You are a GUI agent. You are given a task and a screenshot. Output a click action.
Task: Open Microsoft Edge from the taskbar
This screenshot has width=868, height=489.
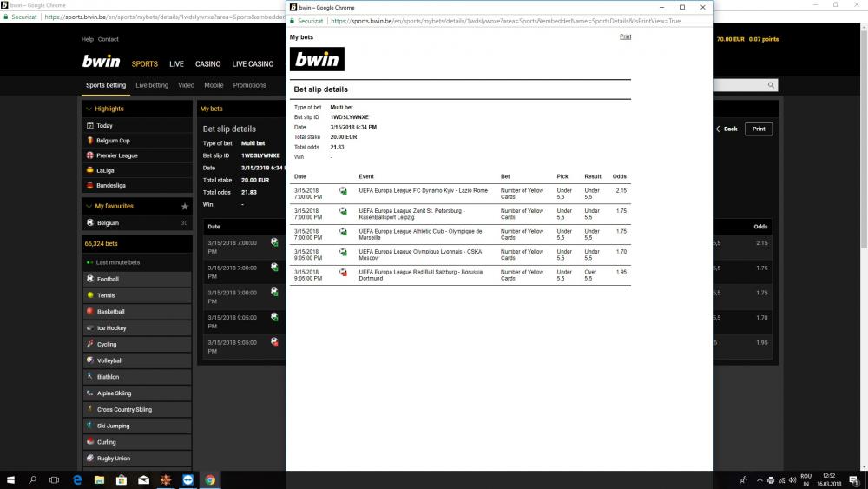coord(76,479)
